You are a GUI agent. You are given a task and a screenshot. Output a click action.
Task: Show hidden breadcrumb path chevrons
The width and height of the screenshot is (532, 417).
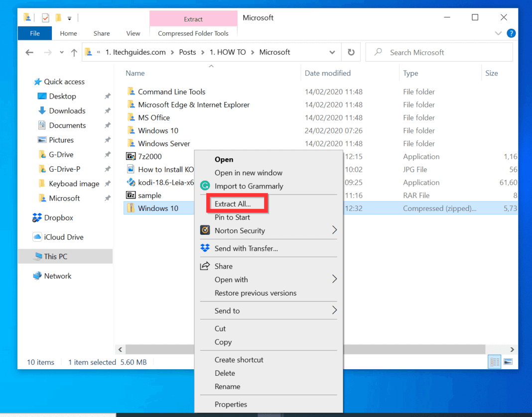pyautogui.click(x=99, y=52)
